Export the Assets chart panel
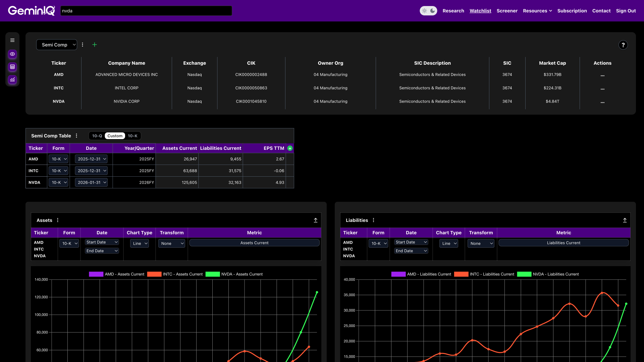 [x=315, y=220]
